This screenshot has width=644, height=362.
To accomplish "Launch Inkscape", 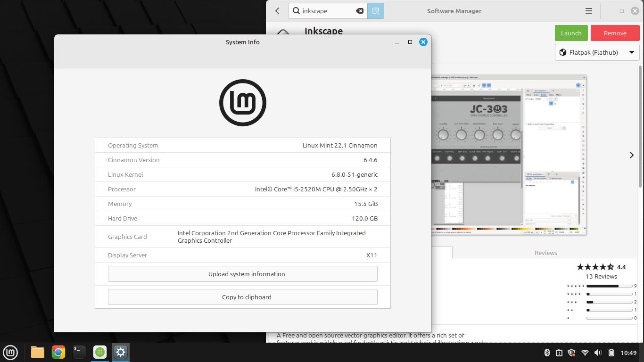I will point(571,33).
